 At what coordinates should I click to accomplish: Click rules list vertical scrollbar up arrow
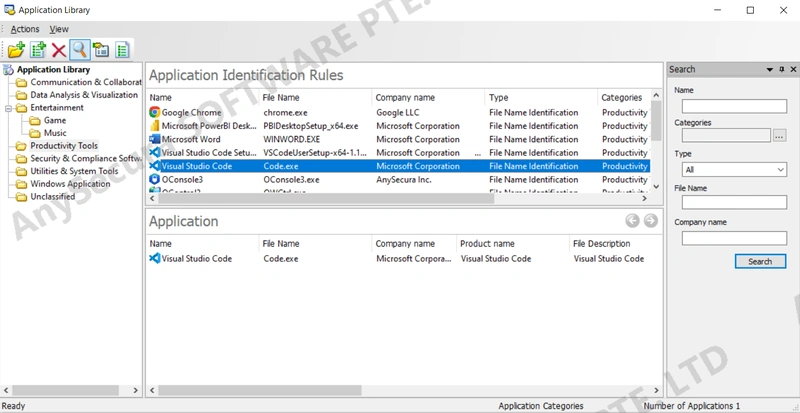coord(656,95)
